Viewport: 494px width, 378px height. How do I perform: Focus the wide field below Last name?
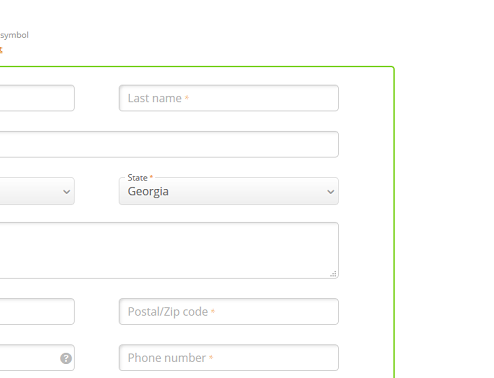tap(169, 144)
